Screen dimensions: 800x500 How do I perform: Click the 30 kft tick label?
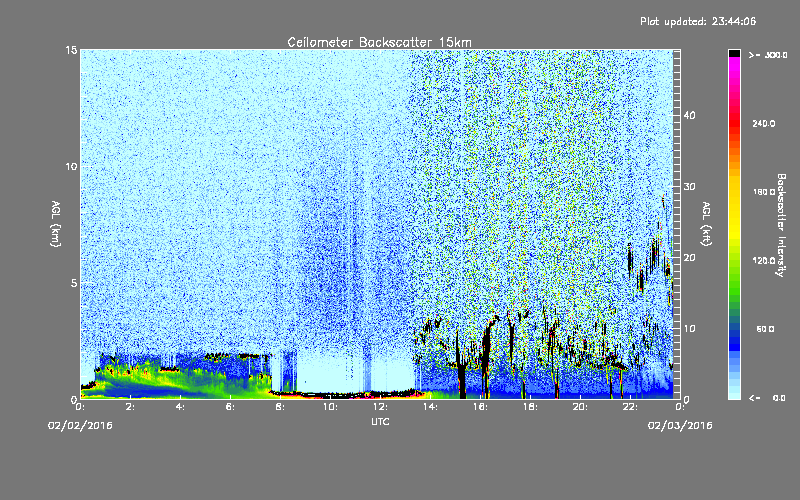[689, 187]
